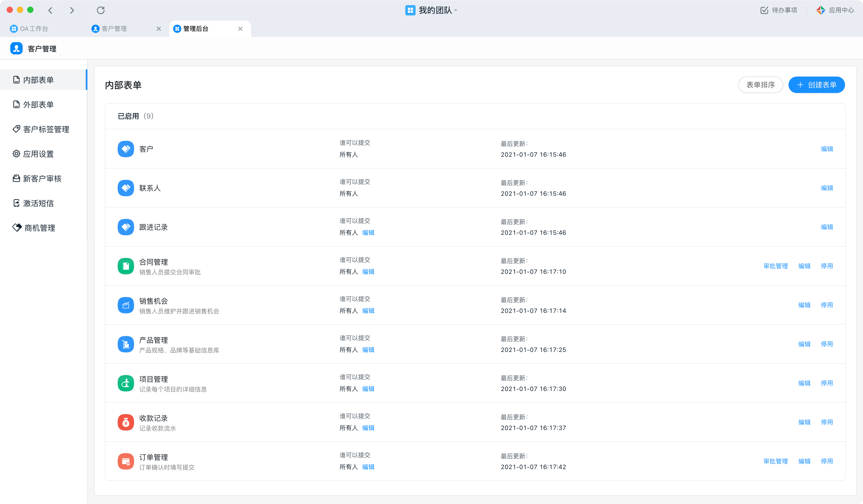Open 客户标签管理 in the sidebar
The image size is (863, 504).
pos(46,129)
